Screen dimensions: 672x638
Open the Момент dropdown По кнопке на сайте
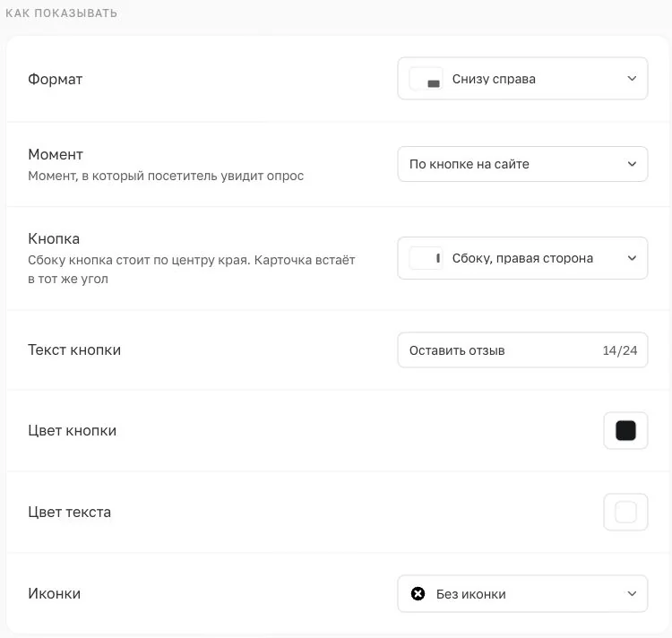click(522, 164)
